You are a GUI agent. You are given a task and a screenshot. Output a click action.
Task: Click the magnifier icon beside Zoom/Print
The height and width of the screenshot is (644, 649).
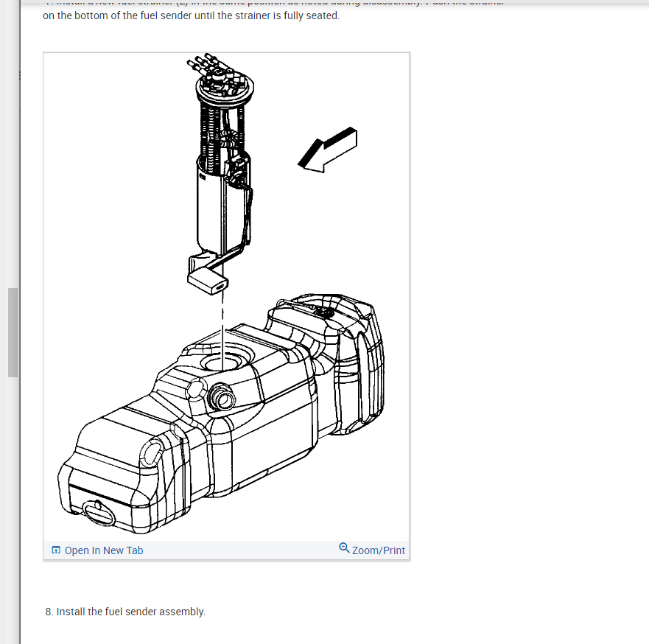pos(344,548)
